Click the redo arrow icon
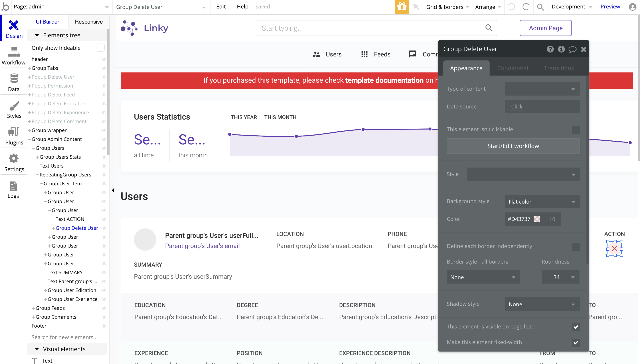 pos(526,7)
